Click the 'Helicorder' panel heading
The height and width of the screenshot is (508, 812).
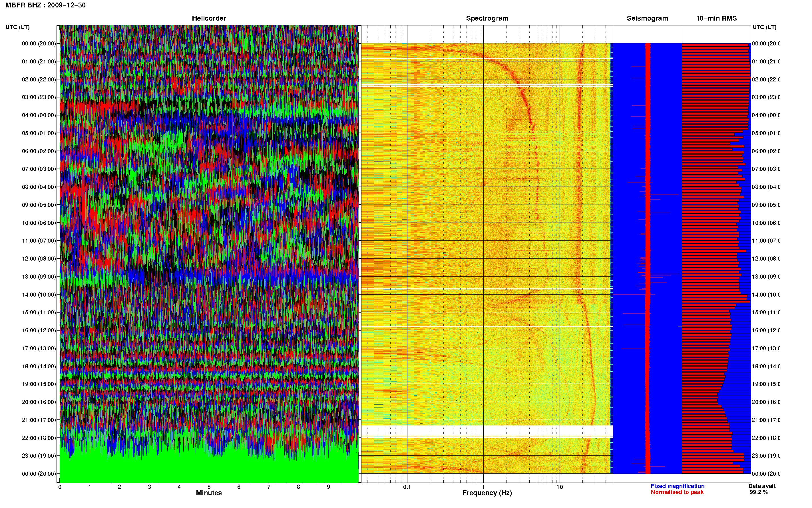tap(209, 18)
